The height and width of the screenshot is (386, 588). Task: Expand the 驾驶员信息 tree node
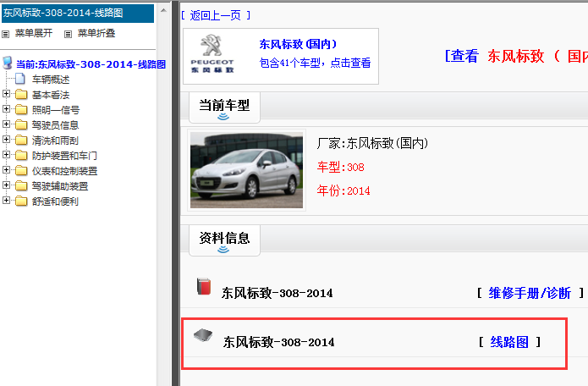point(6,124)
